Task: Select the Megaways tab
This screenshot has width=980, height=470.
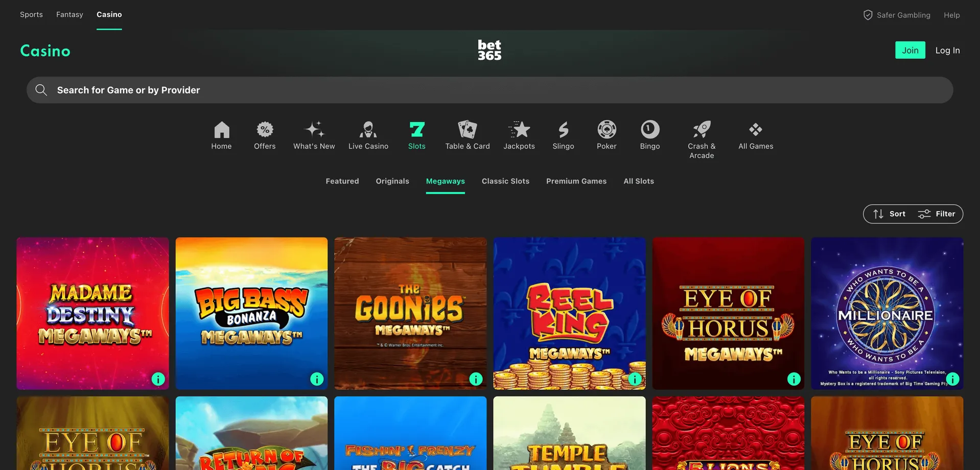Action: (446, 181)
